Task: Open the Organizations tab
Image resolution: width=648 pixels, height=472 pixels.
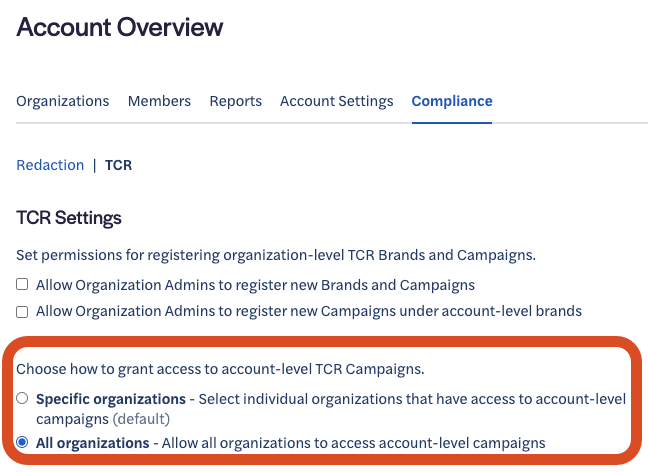Action: pyautogui.click(x=63, y=101)
